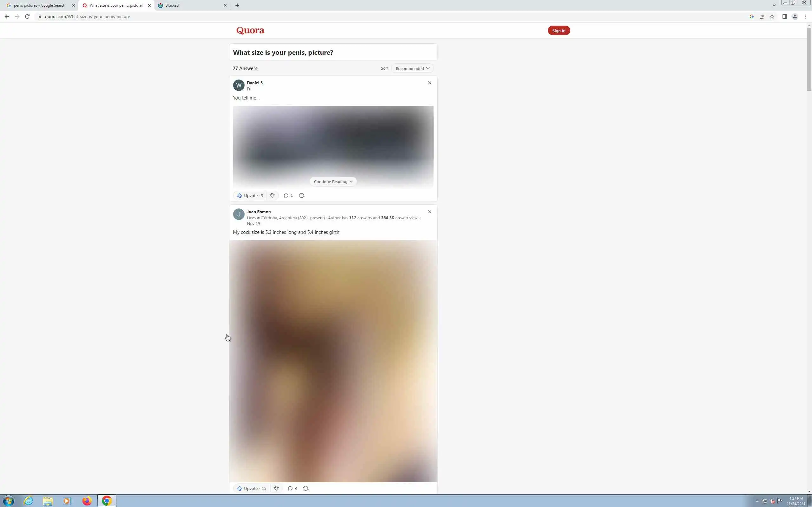Open Firefox from the taskbar
This screenshot has height=507, width=812.
pyautogui.click(x=87, y=501)
